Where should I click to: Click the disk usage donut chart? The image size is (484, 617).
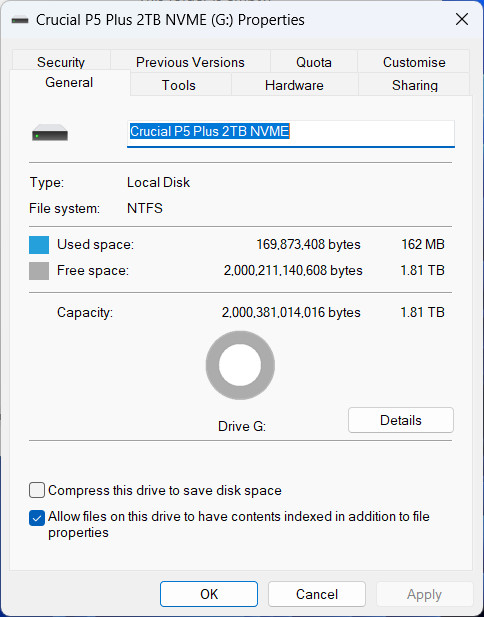point(240,365)
